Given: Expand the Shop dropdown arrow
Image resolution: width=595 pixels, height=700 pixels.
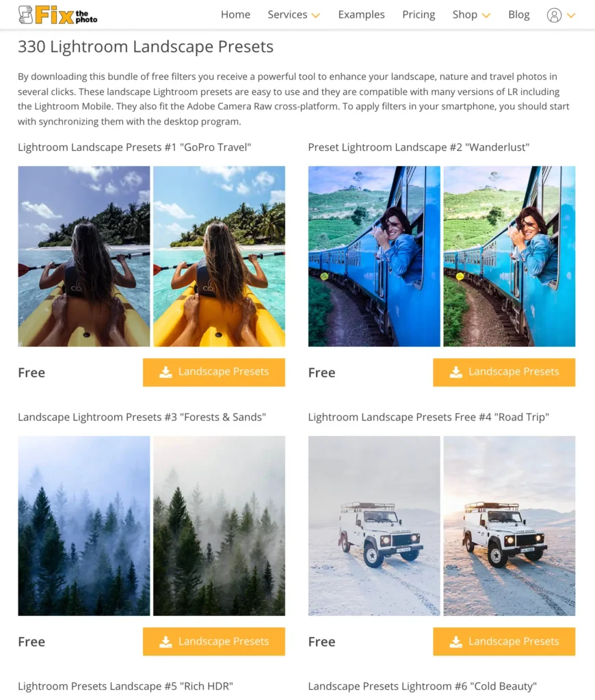Looking at the screenshot, I should [486, 16].
